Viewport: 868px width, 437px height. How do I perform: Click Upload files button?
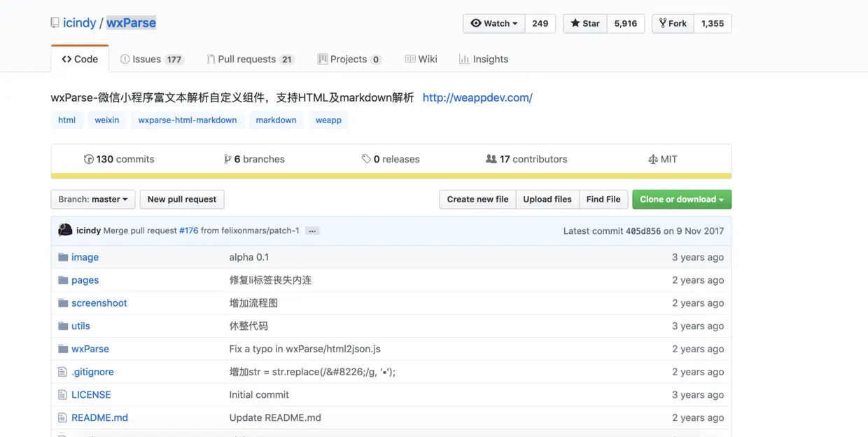click(547, 200)
